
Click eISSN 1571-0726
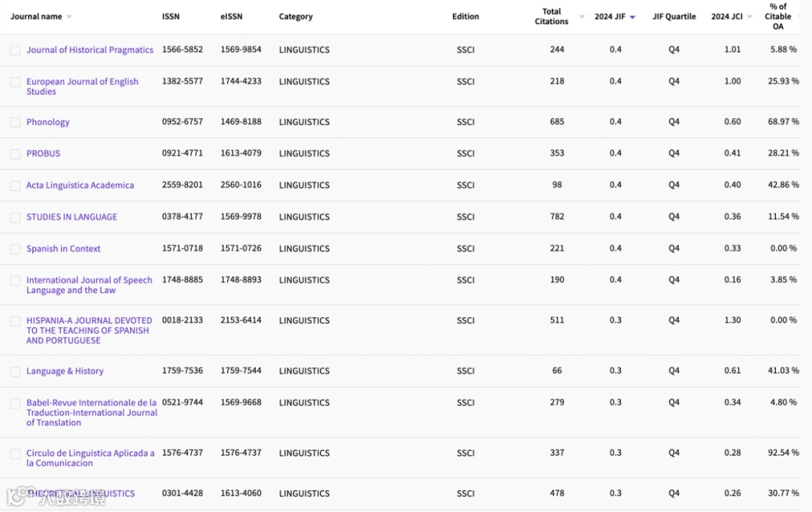[241, 249]
